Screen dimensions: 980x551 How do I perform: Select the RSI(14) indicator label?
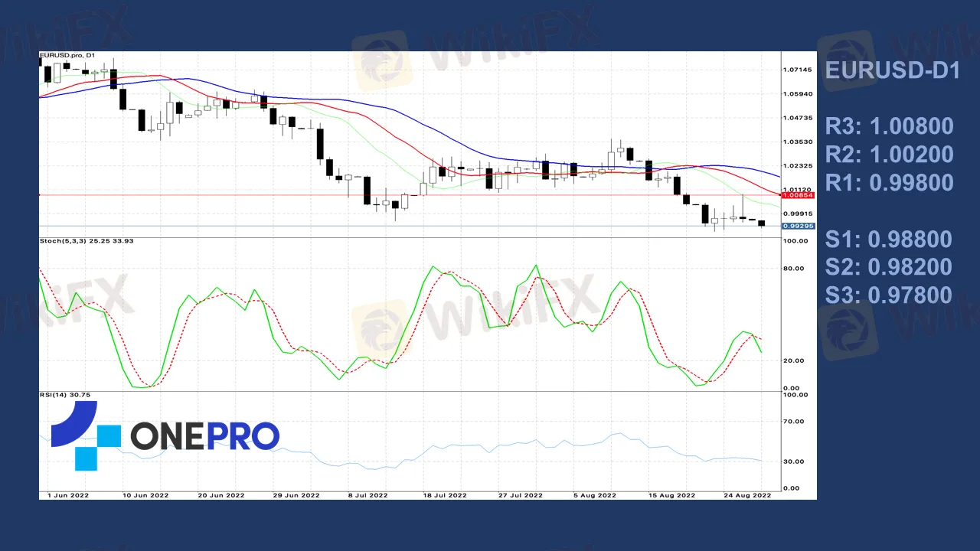(65, 395)
